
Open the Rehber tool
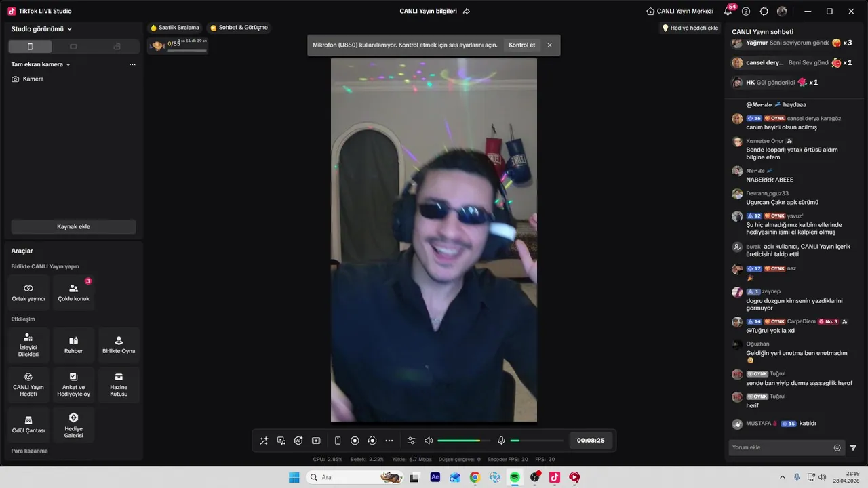[x=73, y=345]
